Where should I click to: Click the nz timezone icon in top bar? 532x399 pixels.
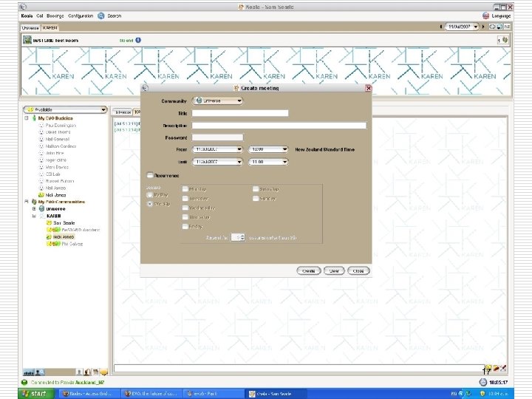tap(507, 27)
